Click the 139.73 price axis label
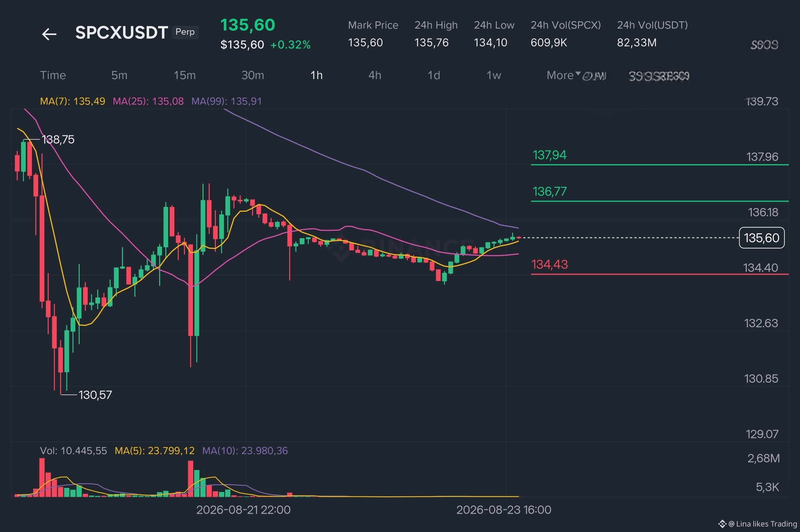 pos(762,101)
